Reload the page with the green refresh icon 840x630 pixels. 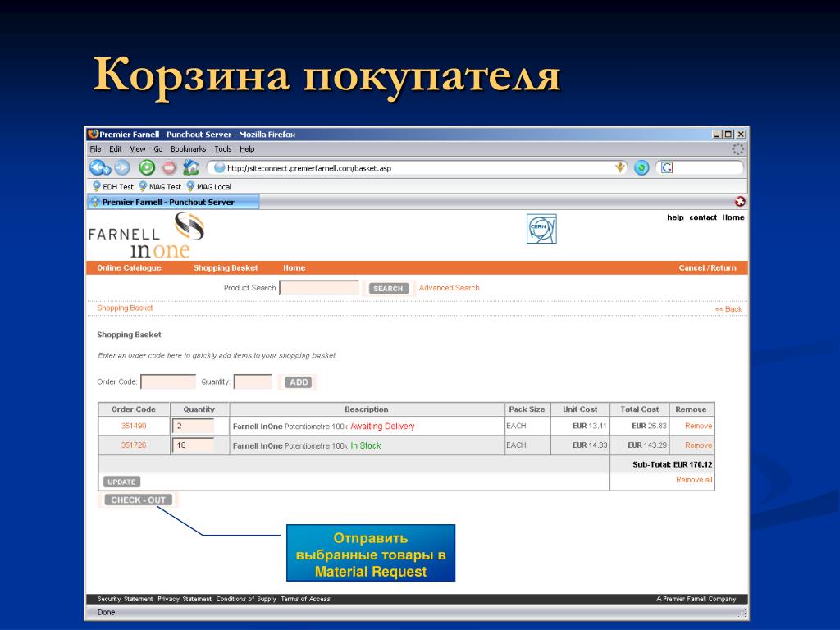pos(147,167)
